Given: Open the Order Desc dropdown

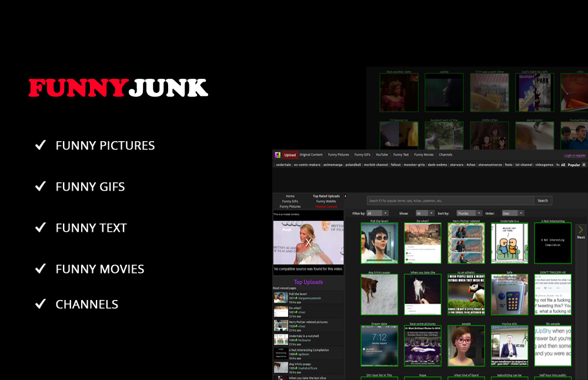Looking at the screenshot, I should (513, 213).
